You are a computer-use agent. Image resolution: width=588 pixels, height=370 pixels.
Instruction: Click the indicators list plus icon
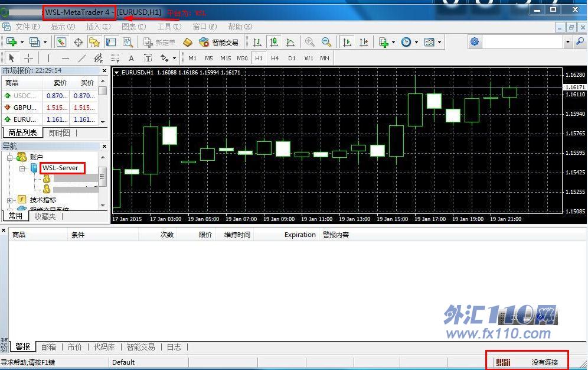[383, 42]
